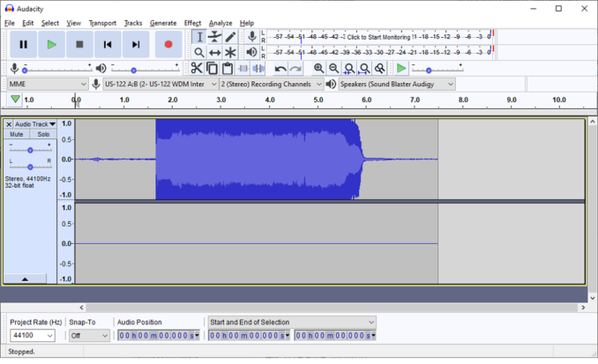Click the Paste clipboard icon
This screenshot has height=364, width=598.
228,69
